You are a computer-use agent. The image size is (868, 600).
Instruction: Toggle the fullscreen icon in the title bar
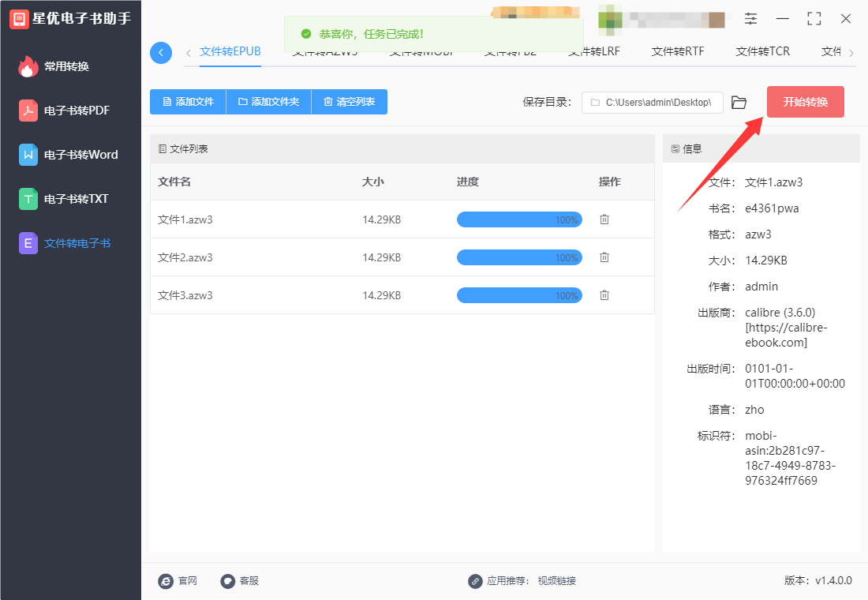coord(814,19)
